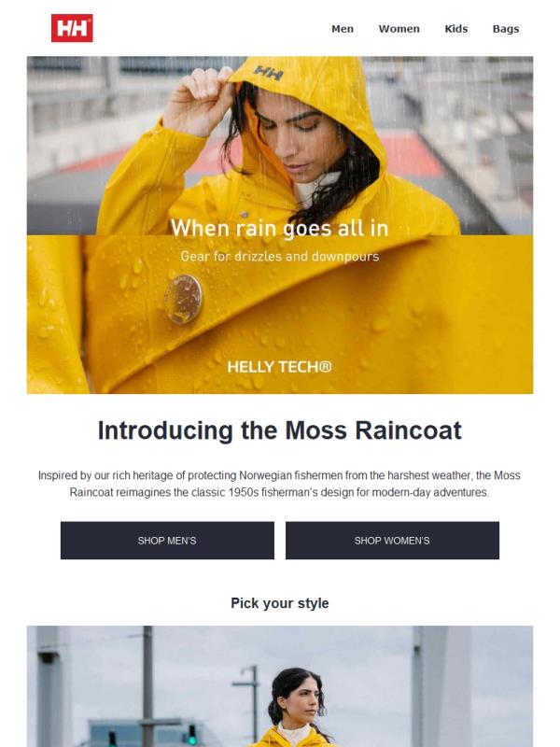Click the Moss Raincoat heritage description paragraph
The width and height of the screenshot is (560, 747).
tap(279, 484)
